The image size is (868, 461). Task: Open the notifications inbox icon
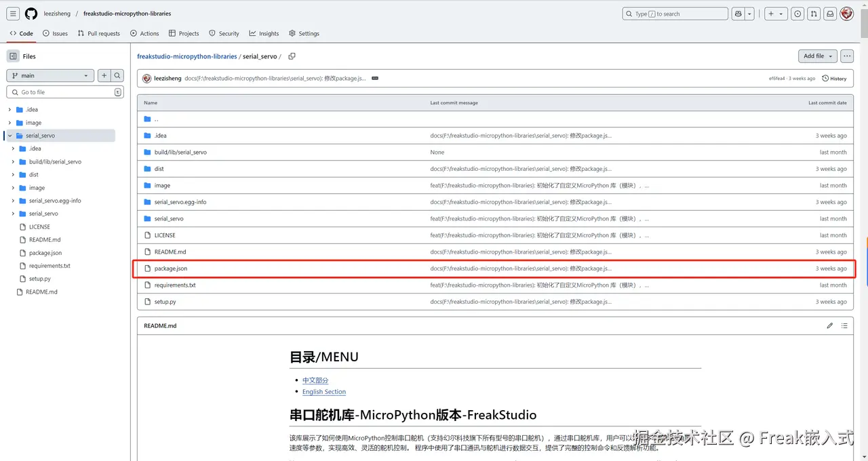[x=829, y=14]
